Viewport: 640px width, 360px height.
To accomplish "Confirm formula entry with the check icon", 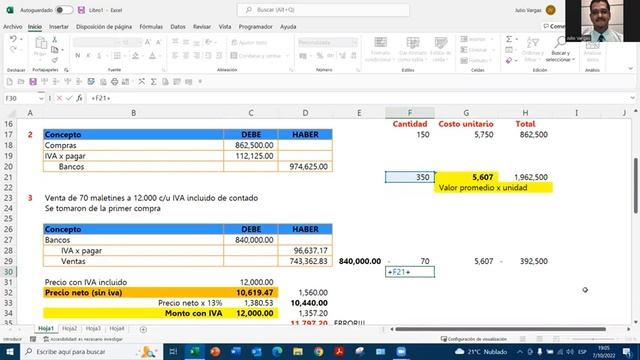I will pyautogui.click(x=69, y=98).
